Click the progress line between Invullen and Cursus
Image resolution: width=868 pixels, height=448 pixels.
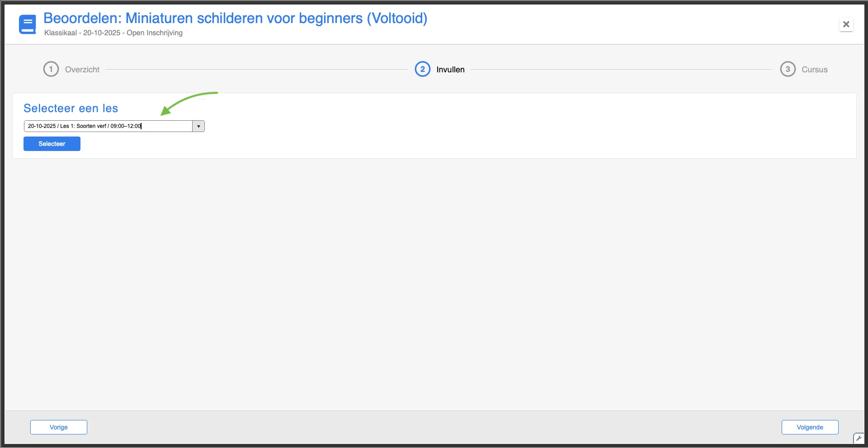click(622, 70)
